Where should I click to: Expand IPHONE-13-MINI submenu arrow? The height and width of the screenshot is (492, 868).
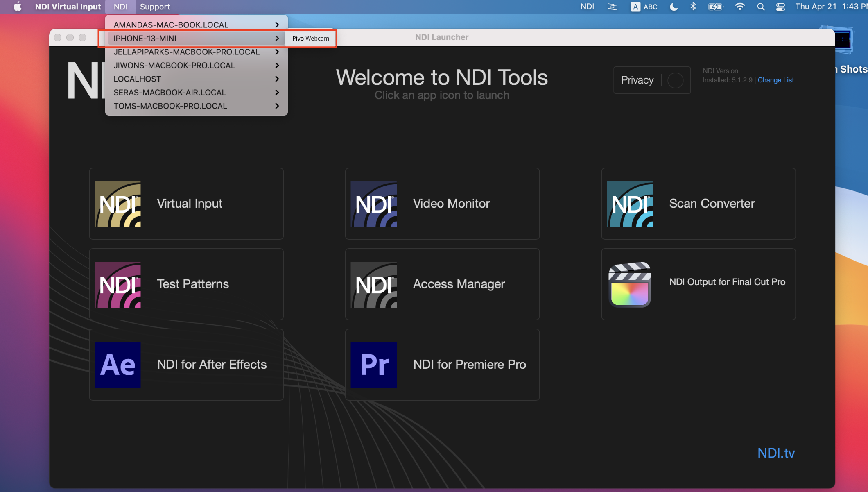(x=277, y=38)
